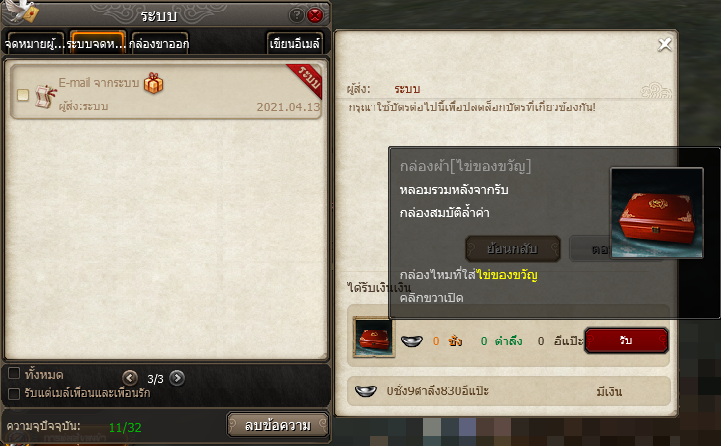Click the silver ingot icon beside 0 ชั่ง
This screenshot has width=721, height=446.
(x=412, y=341)
